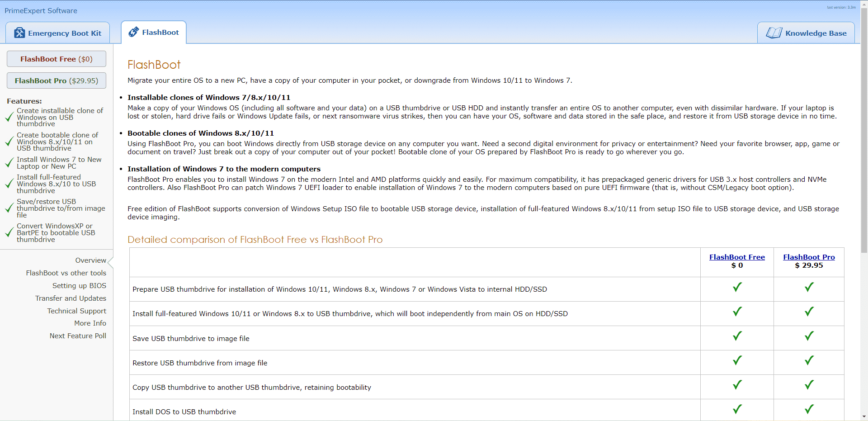
Task: Click the Emergency Boot Kit wrench icon
Action: [x=19, y=33]
